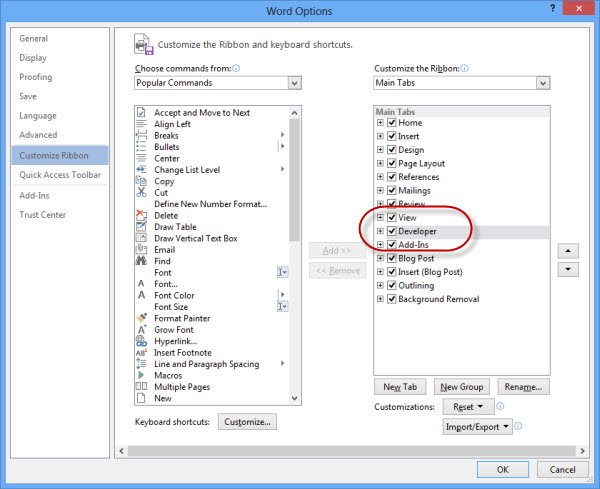Expand the Home tab tree node
Screen dimensions: 600x489
click(380, 122)
